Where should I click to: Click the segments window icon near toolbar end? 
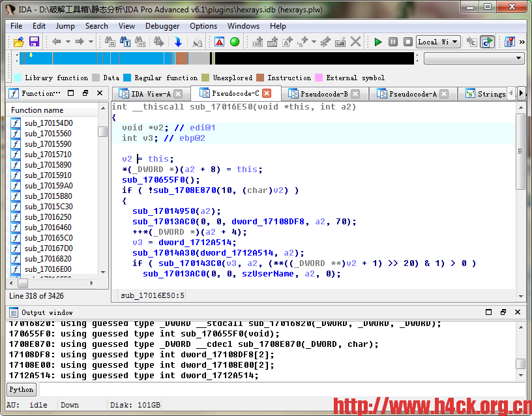tap(510, 42)
